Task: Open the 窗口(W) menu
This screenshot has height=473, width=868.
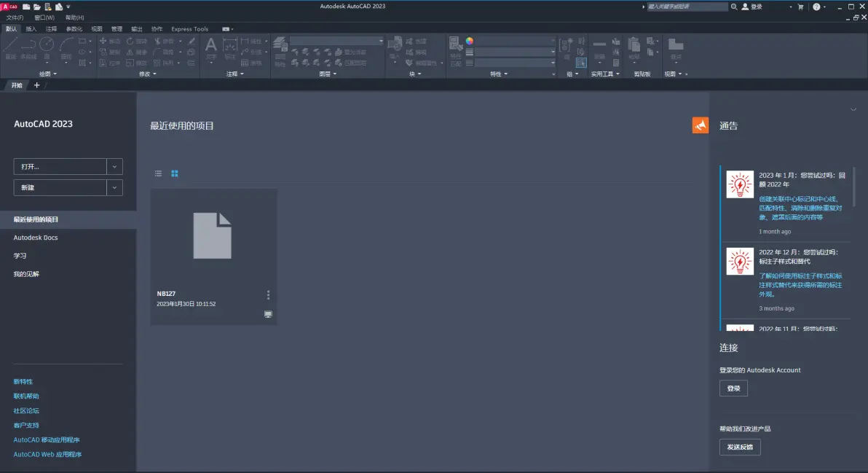Action: coord(44,17)
